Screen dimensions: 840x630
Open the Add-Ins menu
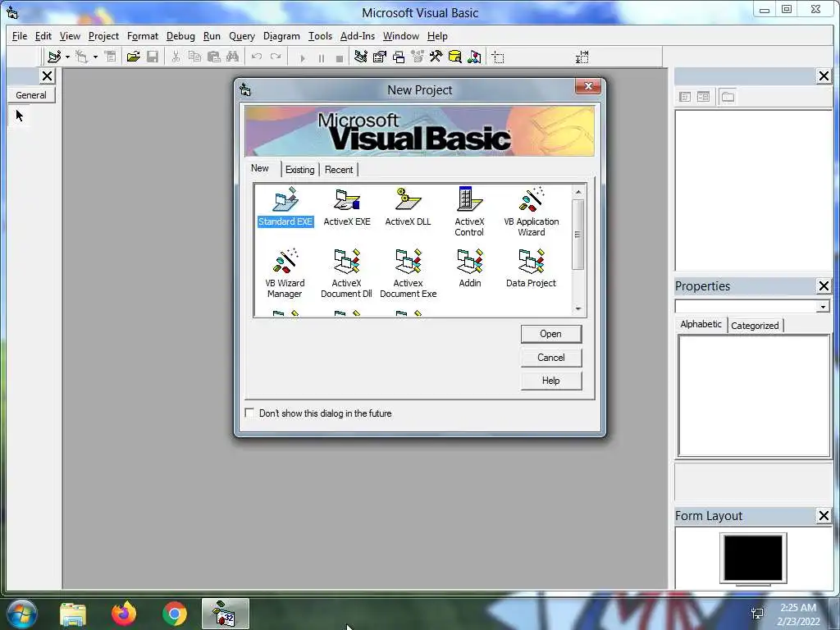pos(358,36)
